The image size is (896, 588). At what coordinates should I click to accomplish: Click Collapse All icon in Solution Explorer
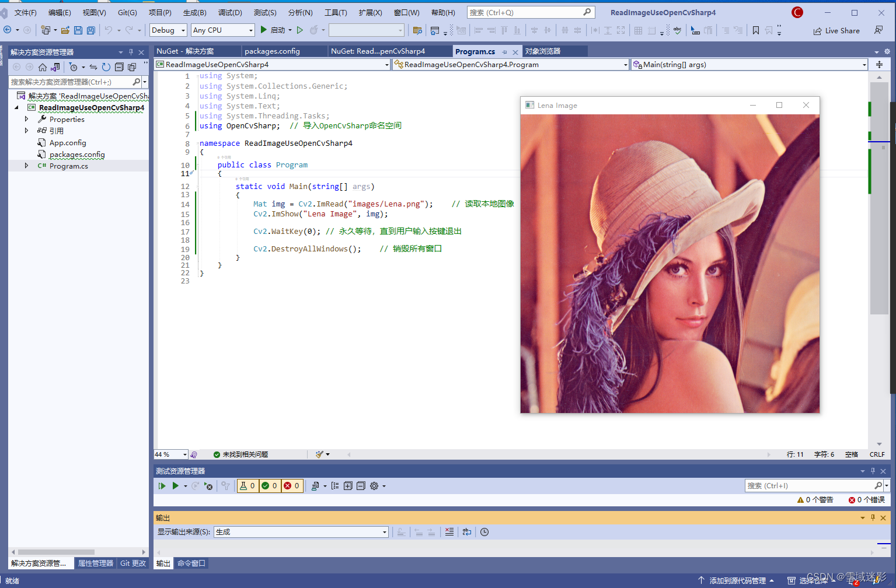point(119,67)
